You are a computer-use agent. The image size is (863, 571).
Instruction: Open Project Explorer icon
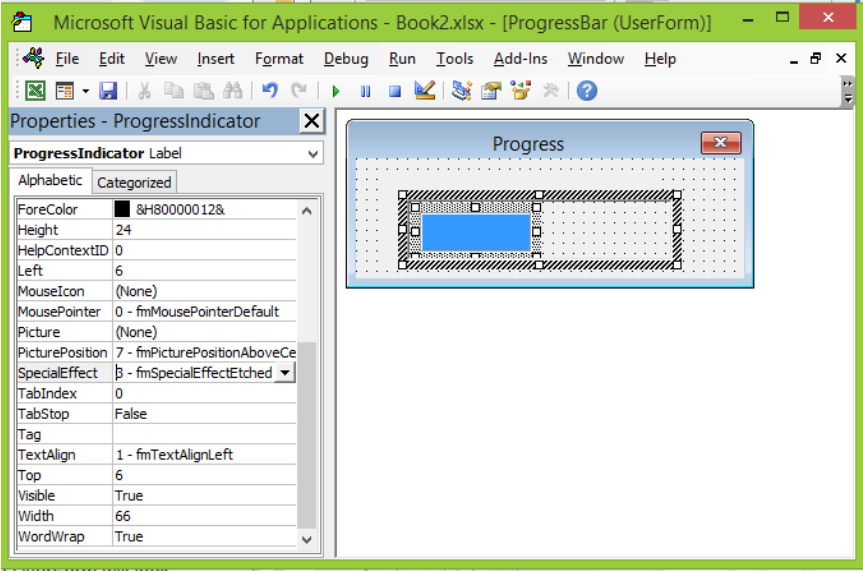click(461, 90)
